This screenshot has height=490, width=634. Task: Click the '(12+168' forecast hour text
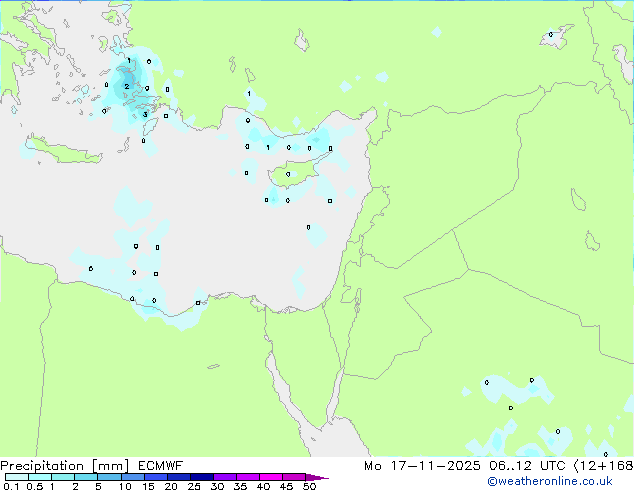pyautogui.click(x=603, y=466)
